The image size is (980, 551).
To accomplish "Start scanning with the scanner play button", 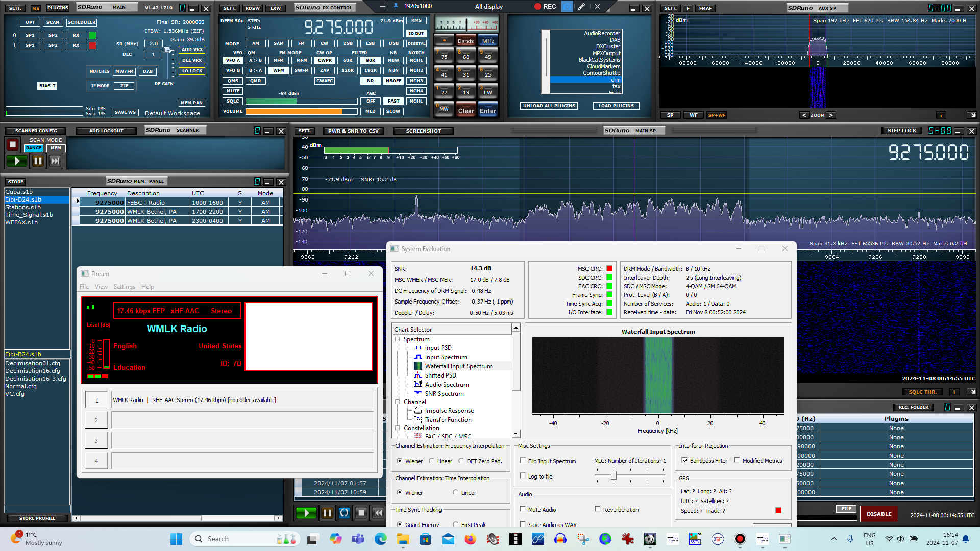I will 17,161.
